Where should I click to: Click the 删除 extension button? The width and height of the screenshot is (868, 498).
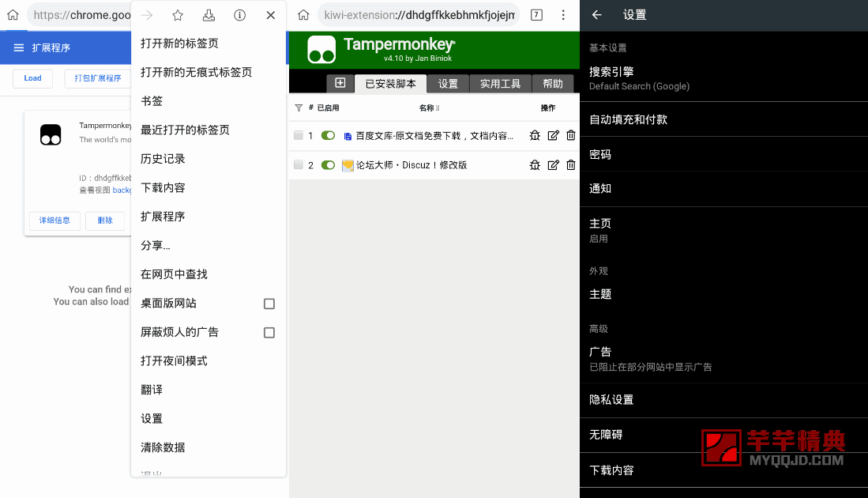click(x=105, y=221)
